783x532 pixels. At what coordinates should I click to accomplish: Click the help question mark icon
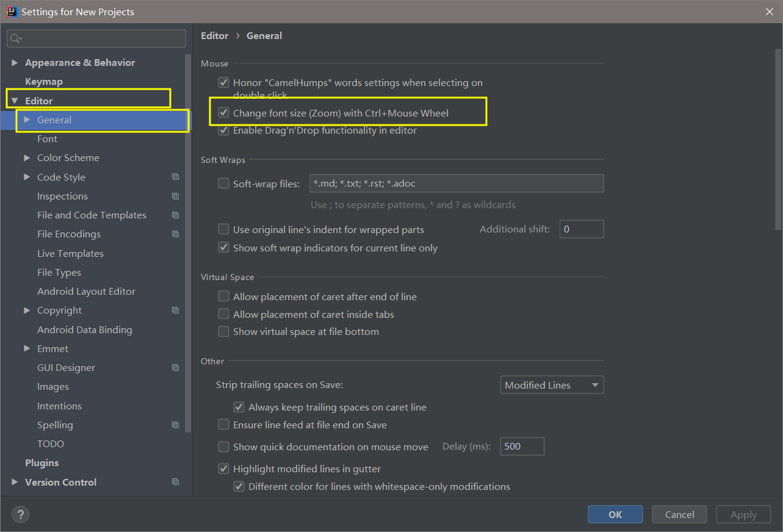[x=20, y=514]
